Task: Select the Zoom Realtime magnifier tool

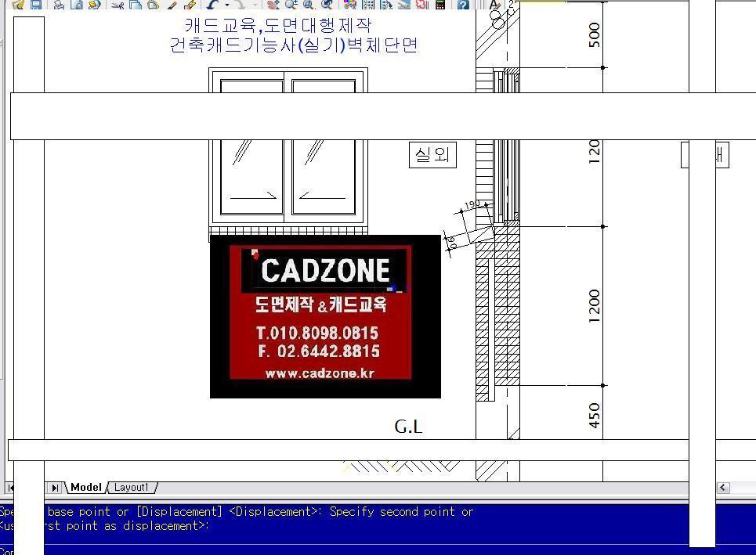Action: (291, 5)
